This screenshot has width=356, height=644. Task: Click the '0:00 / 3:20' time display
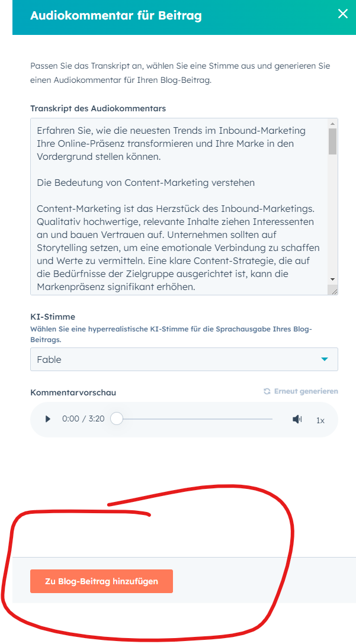click(x=84, y=419)
